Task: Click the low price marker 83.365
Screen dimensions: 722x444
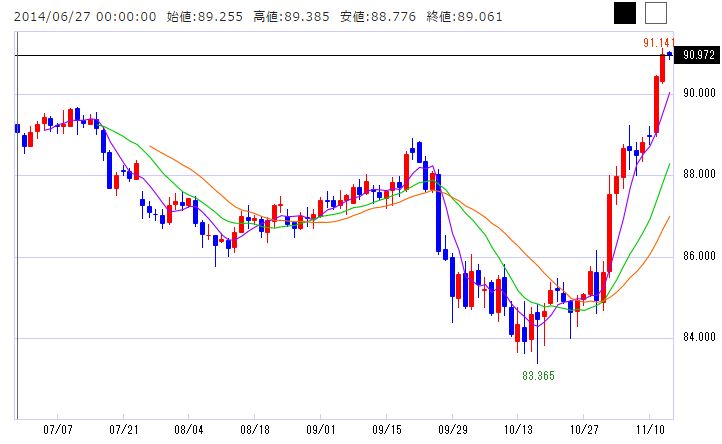Action: point(538,376)
